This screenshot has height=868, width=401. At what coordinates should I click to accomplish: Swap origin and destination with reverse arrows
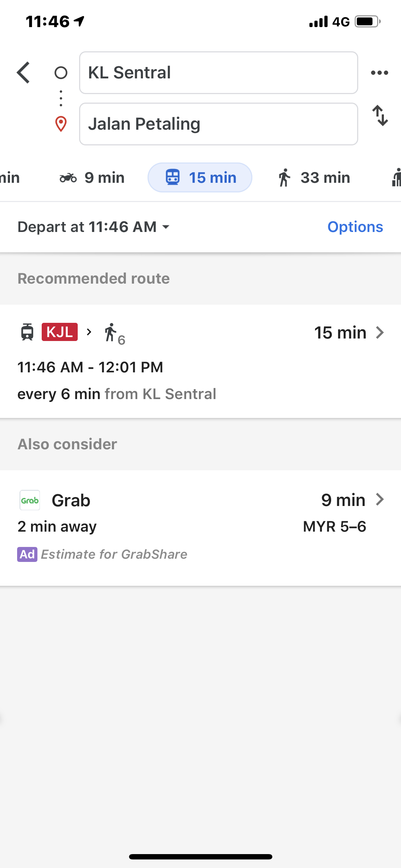[x=380, y=115]
